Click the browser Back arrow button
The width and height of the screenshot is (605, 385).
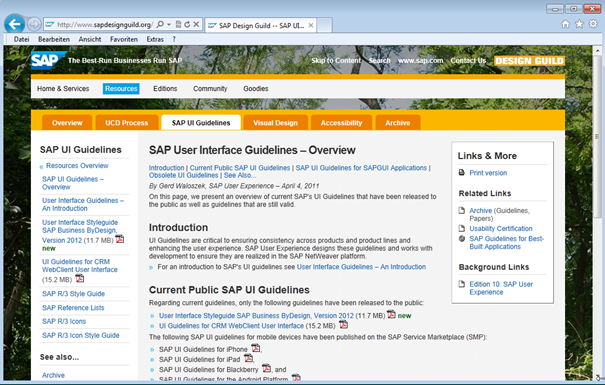tap(15, 25)
